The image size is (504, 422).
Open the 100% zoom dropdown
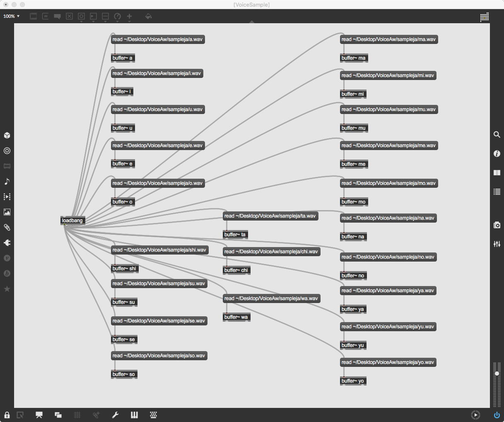click(x=12, y=16)
